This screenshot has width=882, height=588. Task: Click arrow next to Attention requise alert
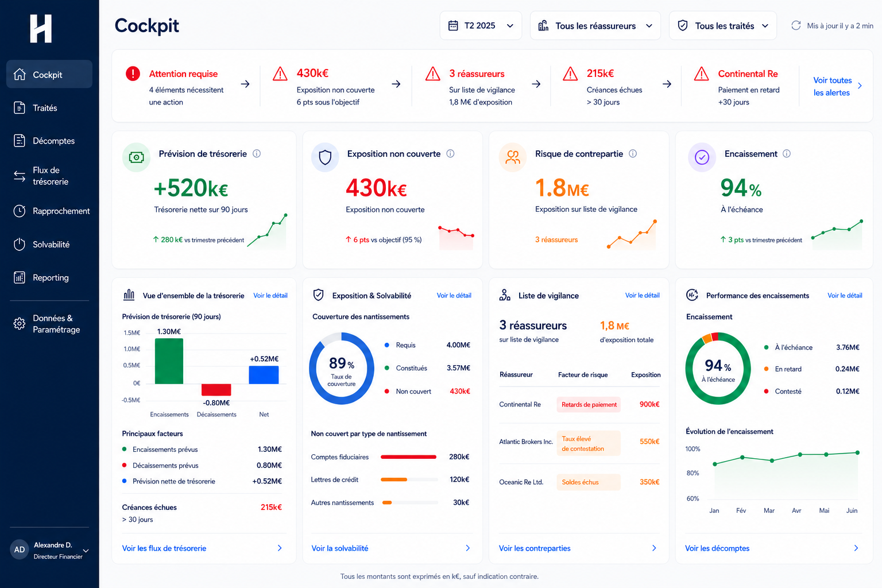(x=245, y=84)
